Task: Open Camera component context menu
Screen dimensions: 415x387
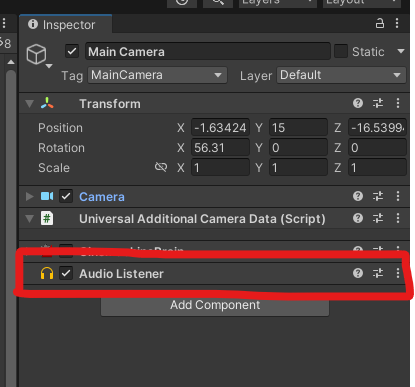Action: coord(398,196)
